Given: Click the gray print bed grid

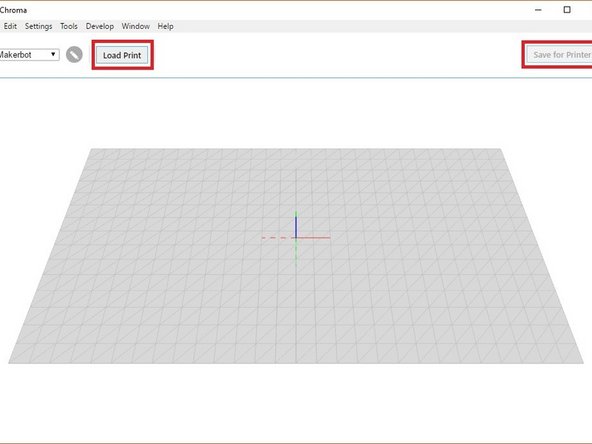Looking at the screenshot, I should coord(296,256).
